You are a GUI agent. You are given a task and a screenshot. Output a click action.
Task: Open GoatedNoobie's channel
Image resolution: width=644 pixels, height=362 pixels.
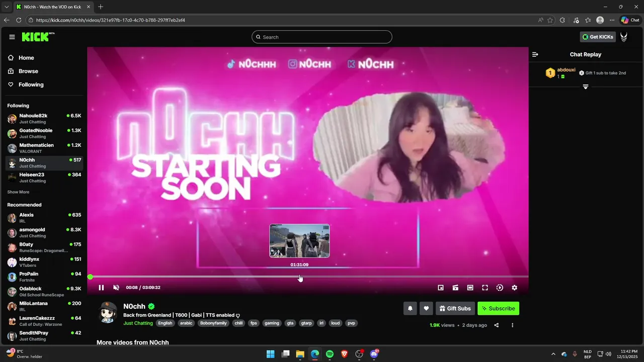44,133
